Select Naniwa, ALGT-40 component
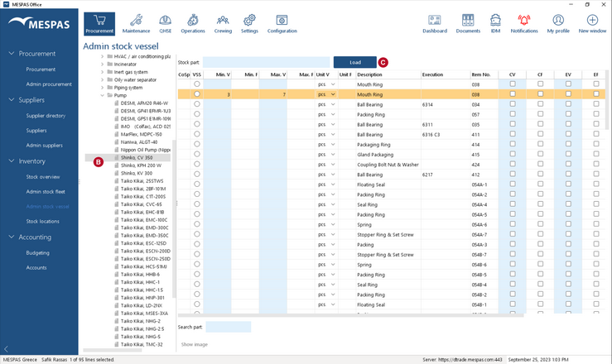The width and height of the screenshot is (612, 364). click(x=138, y=141)
